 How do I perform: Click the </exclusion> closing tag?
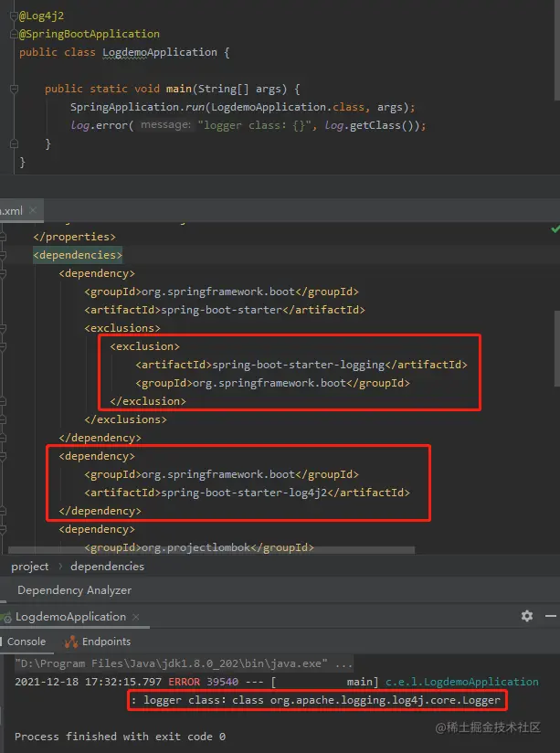click(x=148, y=401)
